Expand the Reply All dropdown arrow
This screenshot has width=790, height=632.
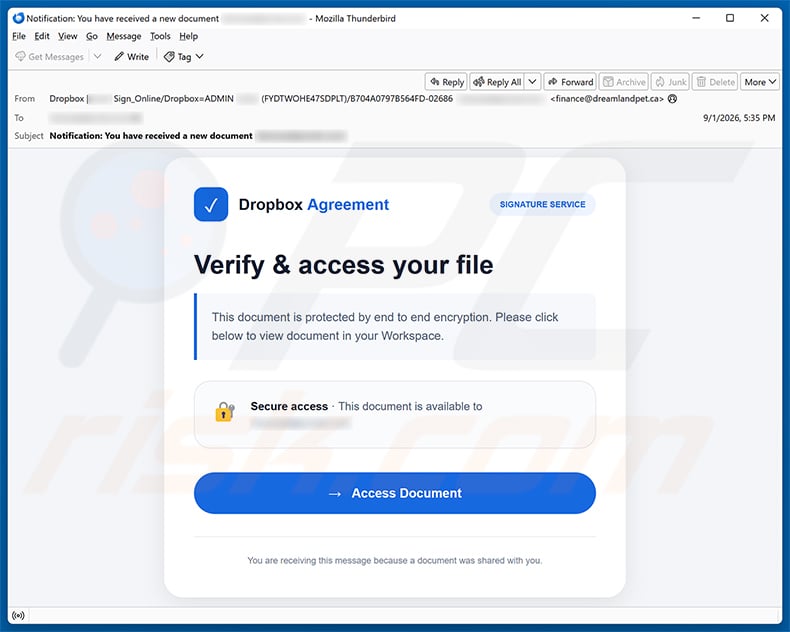(x=533, y=82)
